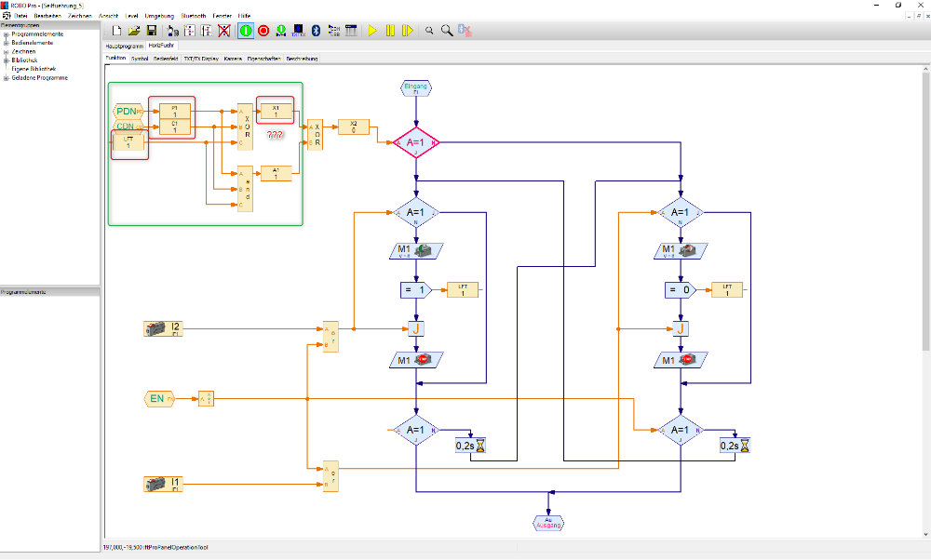The height and width of the screenshot is (560, 931).
Task: Open the Umgebung menu
Action: click(159, 16)
